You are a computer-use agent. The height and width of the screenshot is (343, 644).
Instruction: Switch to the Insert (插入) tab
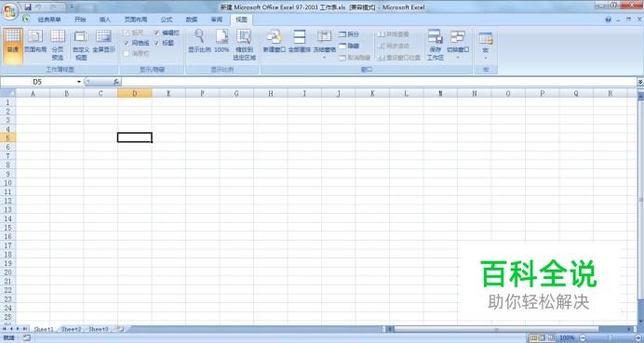point(105,20)
